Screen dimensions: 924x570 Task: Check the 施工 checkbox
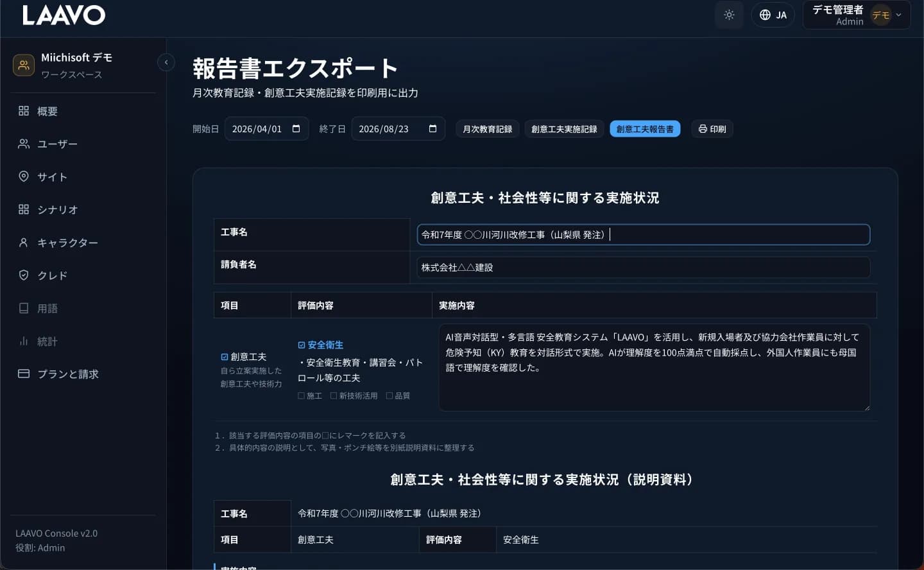coord(301,396)
